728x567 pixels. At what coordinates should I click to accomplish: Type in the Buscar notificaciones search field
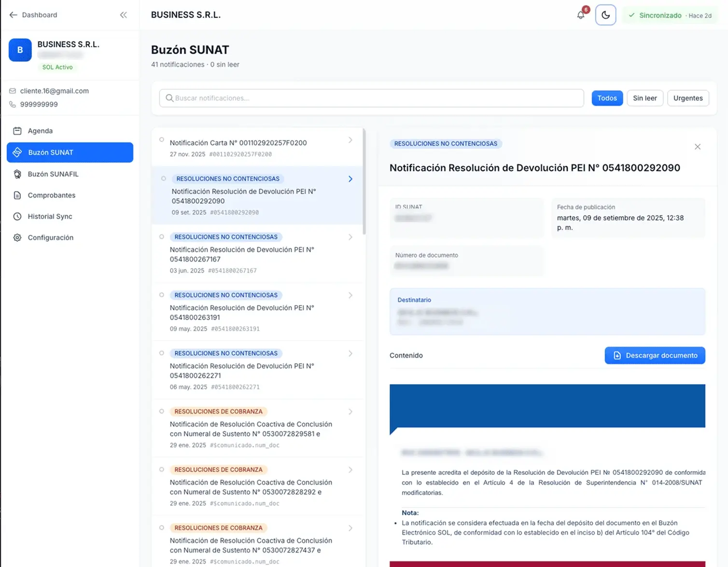click(372, 98)
